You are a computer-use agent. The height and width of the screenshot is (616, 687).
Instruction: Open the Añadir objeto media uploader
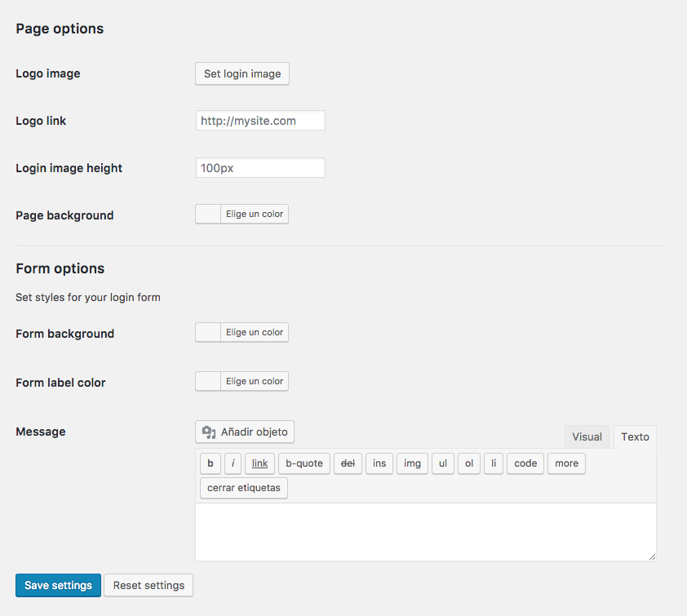pyautogui.click(x=244, y=432)
